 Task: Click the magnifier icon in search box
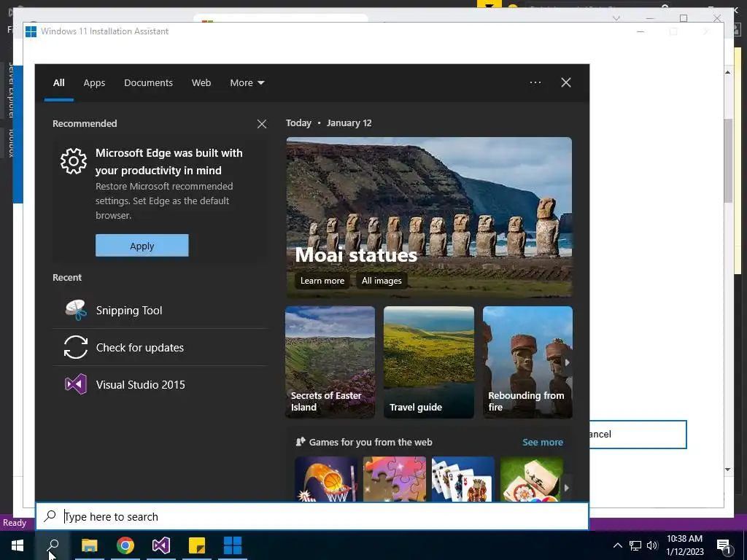[x=50, y=516]
